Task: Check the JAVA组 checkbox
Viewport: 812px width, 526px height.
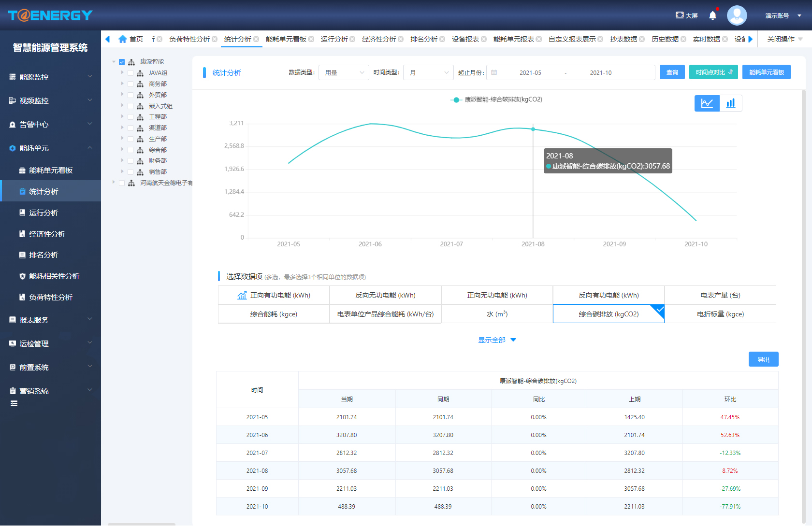Action: coord(130,73)
